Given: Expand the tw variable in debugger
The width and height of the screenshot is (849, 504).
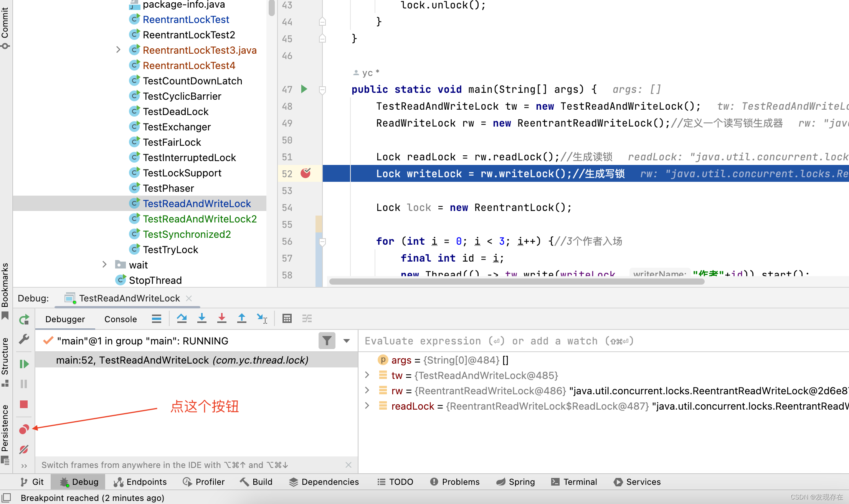Looking at the screenshot, I should tap(367, 376).
